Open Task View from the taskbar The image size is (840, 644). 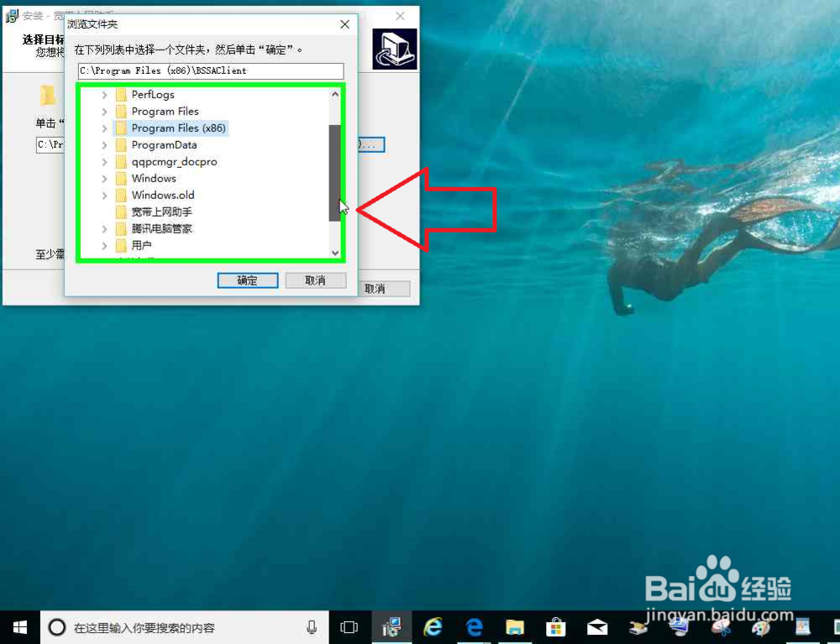[x=349, y=627]
